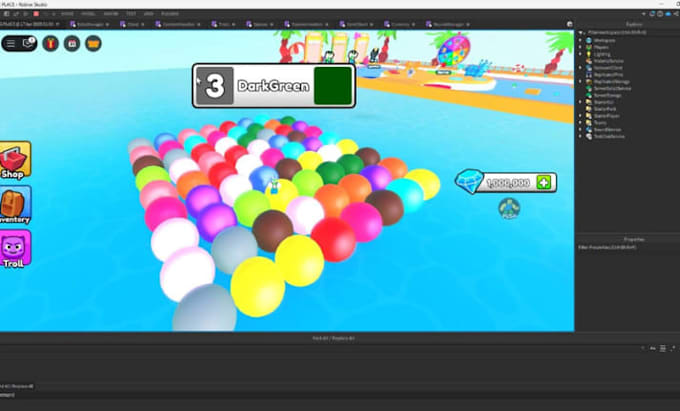Click the Properties panel title
Screen dimensions: 680x411
coord(634,239)
